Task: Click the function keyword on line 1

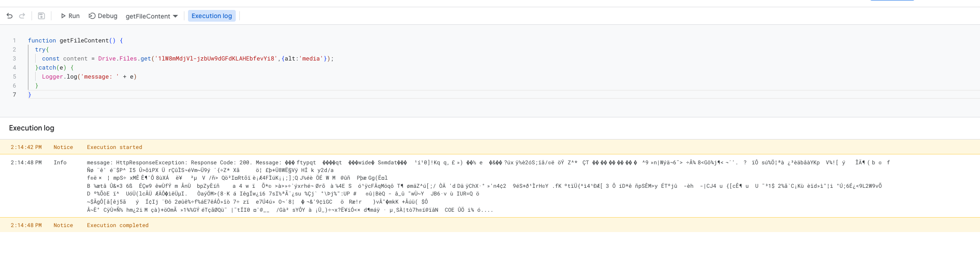Action: [x=42, y=41]
